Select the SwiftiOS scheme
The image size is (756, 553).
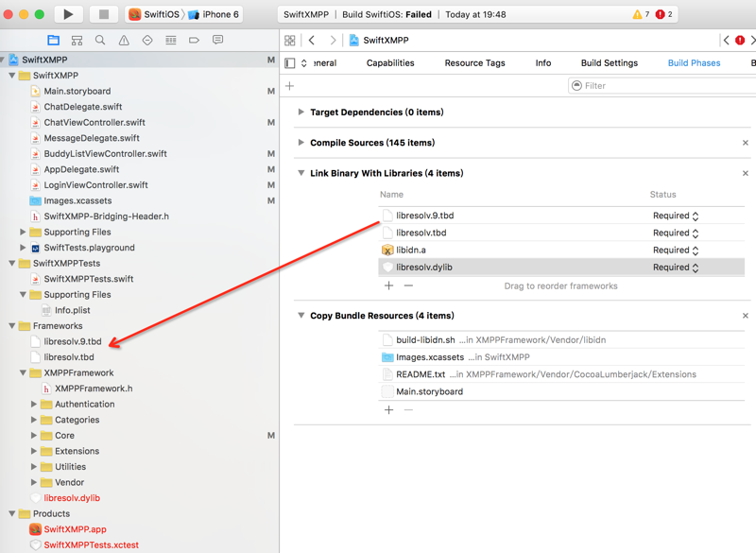pyautogui.click(x=154, y=14)
